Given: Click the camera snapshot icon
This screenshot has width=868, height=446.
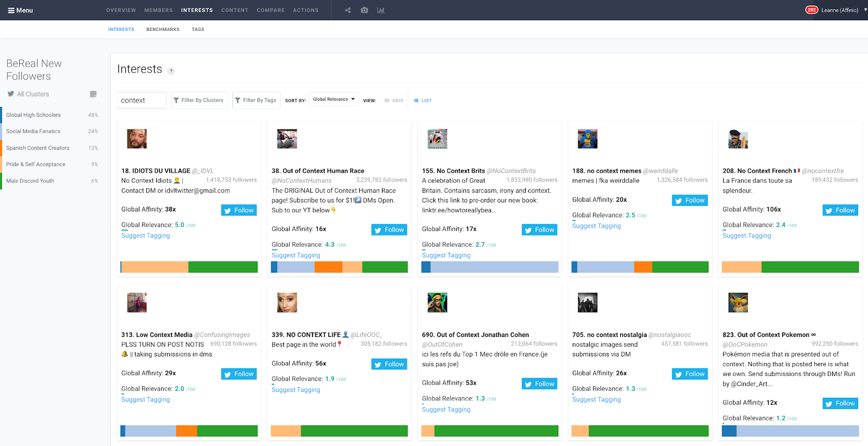Looking at the screenshot, I should pyautogui.click(x=365, y=10).
